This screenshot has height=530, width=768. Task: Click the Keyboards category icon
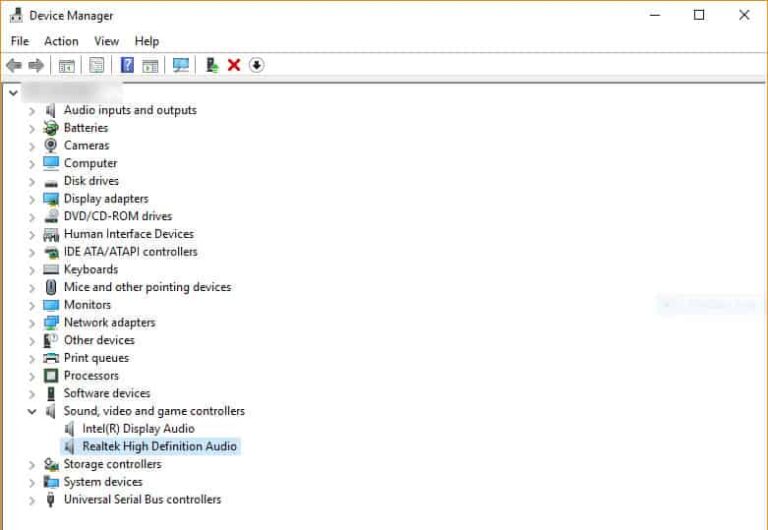click(51, 269)
